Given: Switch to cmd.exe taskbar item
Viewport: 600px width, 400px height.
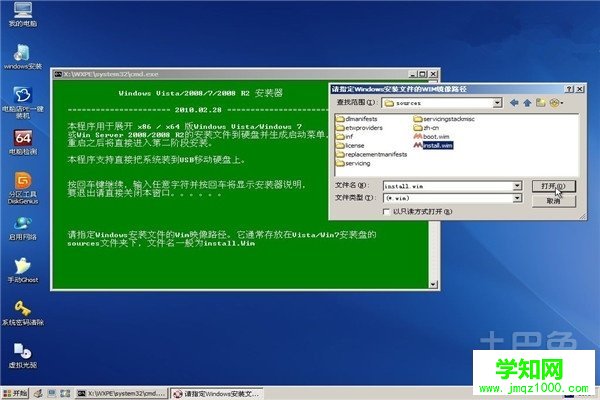Looking at the screenshot, I should pos(121,393).
